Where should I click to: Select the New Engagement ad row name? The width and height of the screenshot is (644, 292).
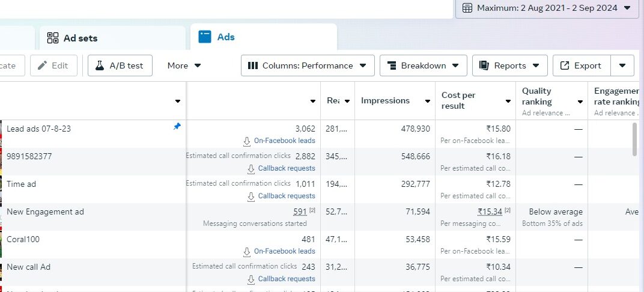[45, 211]
